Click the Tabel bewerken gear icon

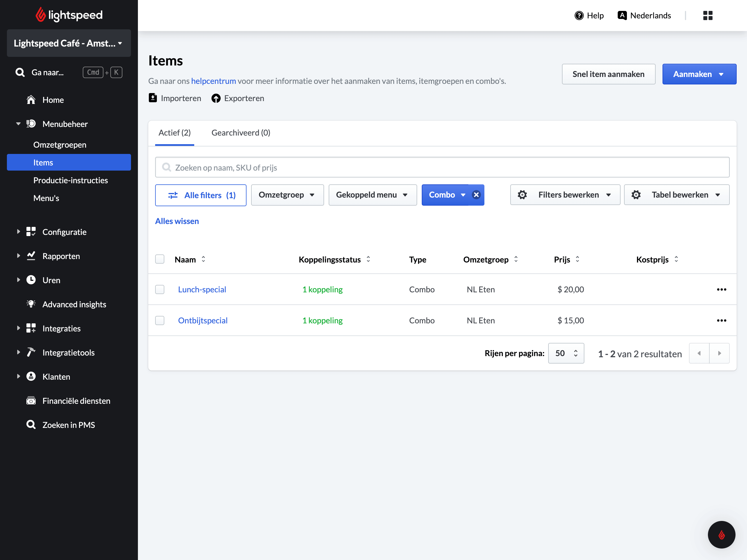[636, 195]
